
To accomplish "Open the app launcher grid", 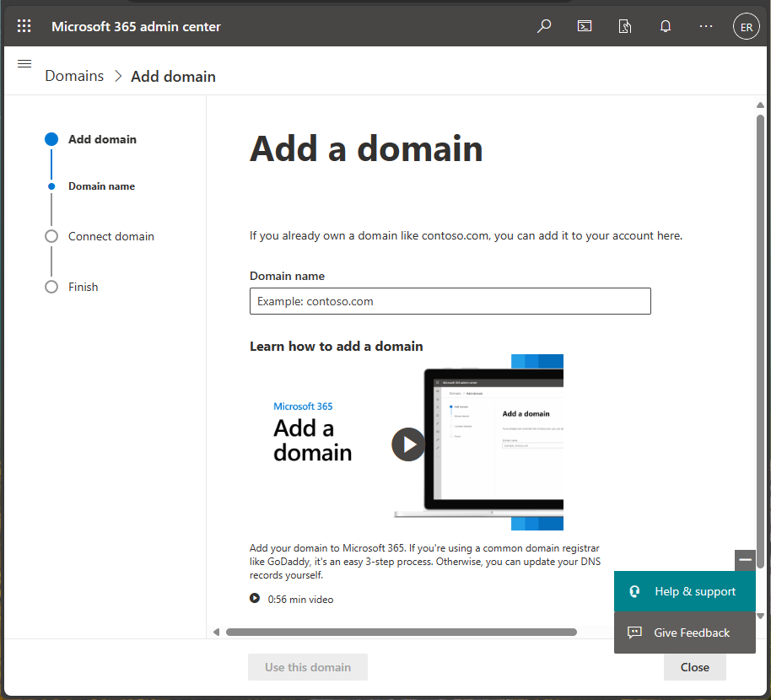I will tap(24, 26).
